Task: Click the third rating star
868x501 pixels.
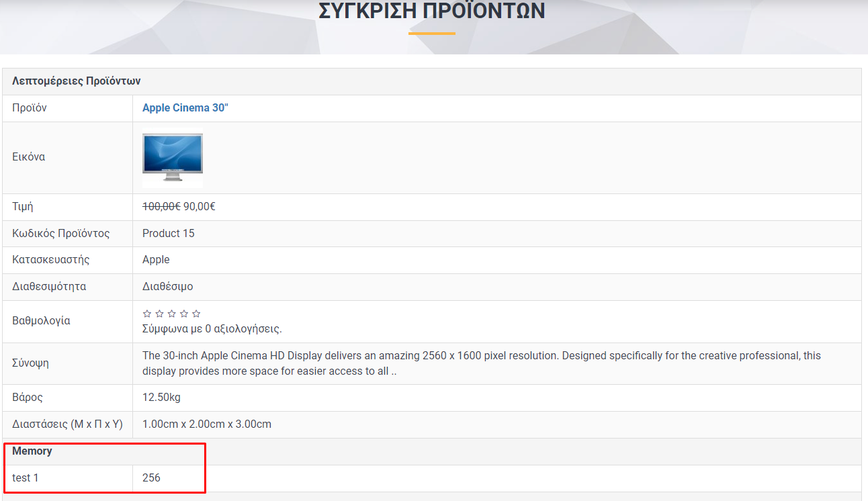Action: [x=171, y=314]
